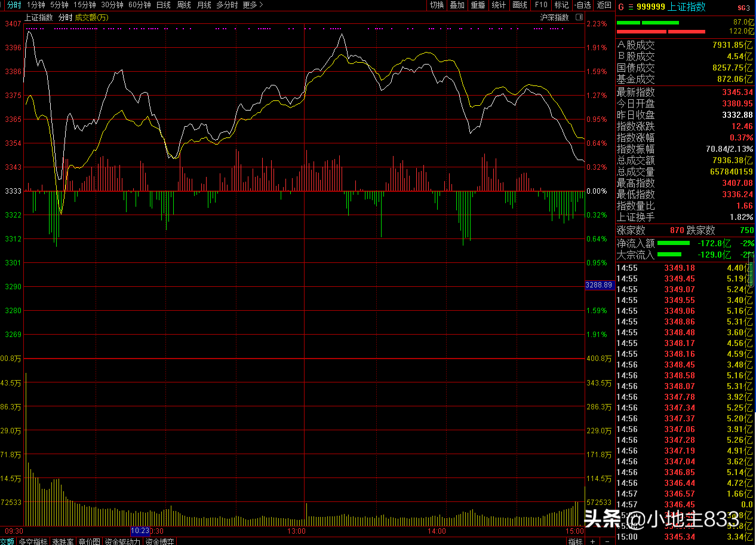
Task: Open the F10 company info
Action: (541, 5)
